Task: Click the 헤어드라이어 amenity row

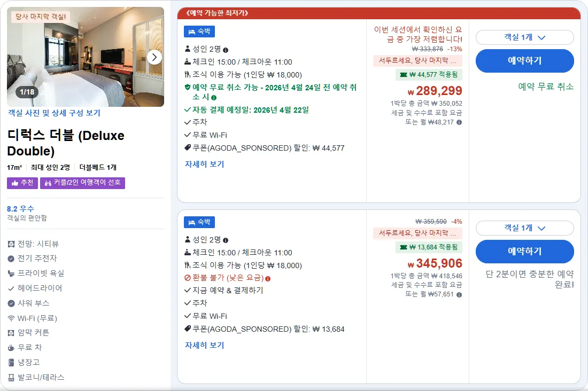Action: pyautogui.click(x=35, y=288)
